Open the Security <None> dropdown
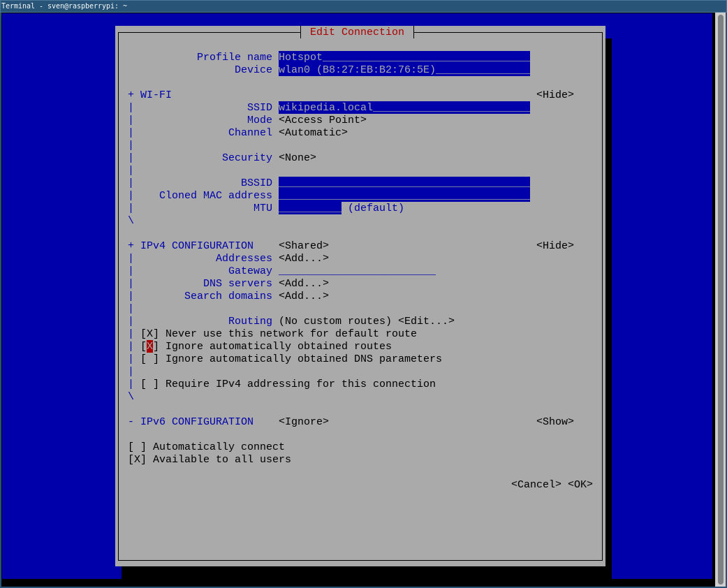This screenshot has width=727, height=588. tap(297, 158)
